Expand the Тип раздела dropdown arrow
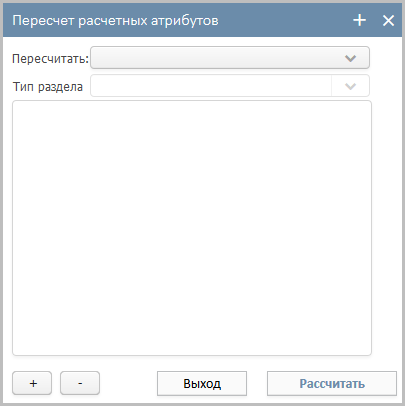The width and height of the screenshot is (405, 406). click(x=350, y=86)
